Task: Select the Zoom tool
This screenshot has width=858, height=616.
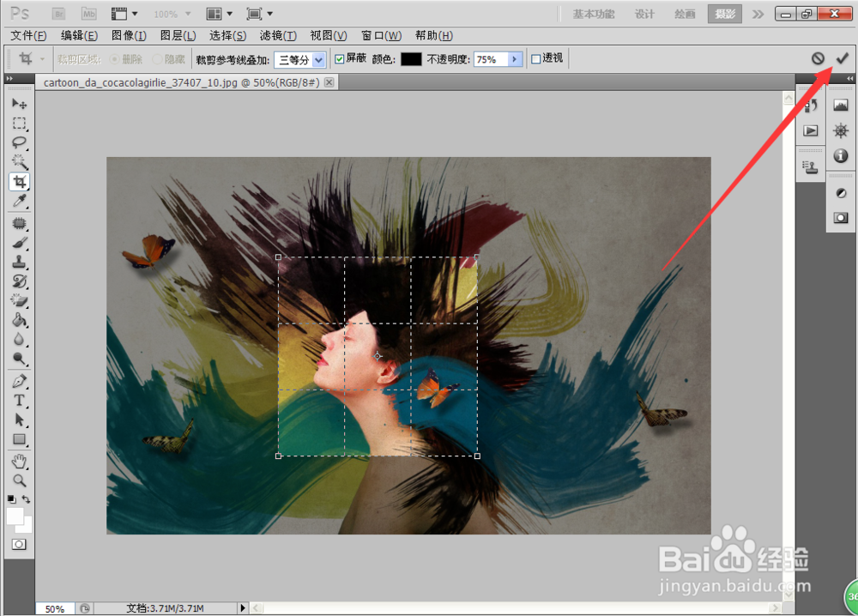Action: [x=19, y=480]
